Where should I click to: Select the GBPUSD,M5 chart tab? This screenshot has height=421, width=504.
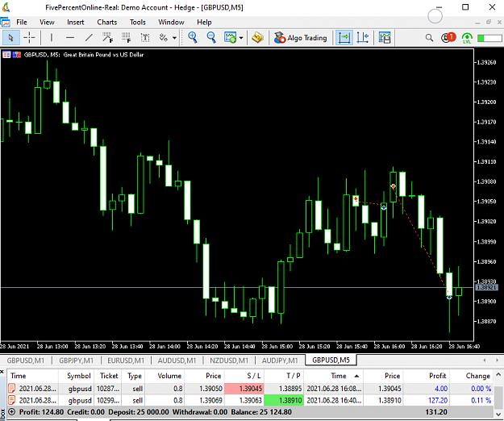(x=331, y=361)
